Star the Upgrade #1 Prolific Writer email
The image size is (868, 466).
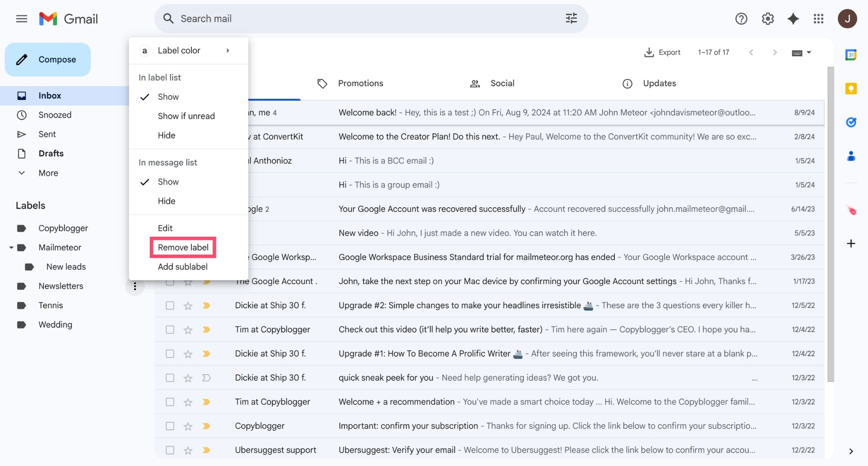(x=188, y=354)
